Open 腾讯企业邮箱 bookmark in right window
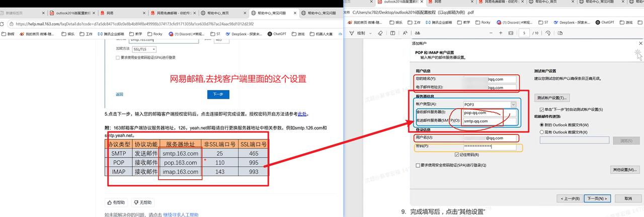 point(440,22)
